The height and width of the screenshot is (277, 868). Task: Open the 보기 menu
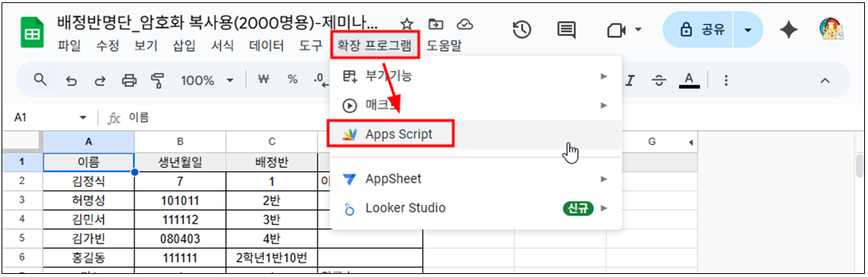(145, 46)
